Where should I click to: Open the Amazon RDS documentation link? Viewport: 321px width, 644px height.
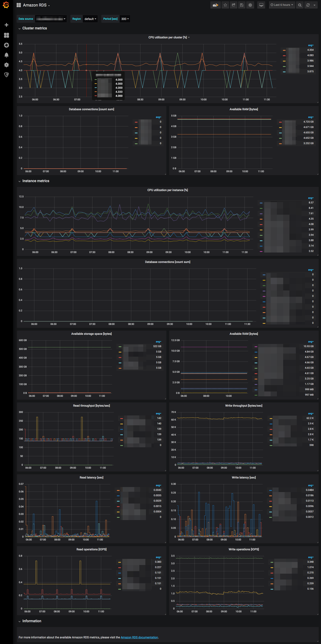(x=139, y=637)
